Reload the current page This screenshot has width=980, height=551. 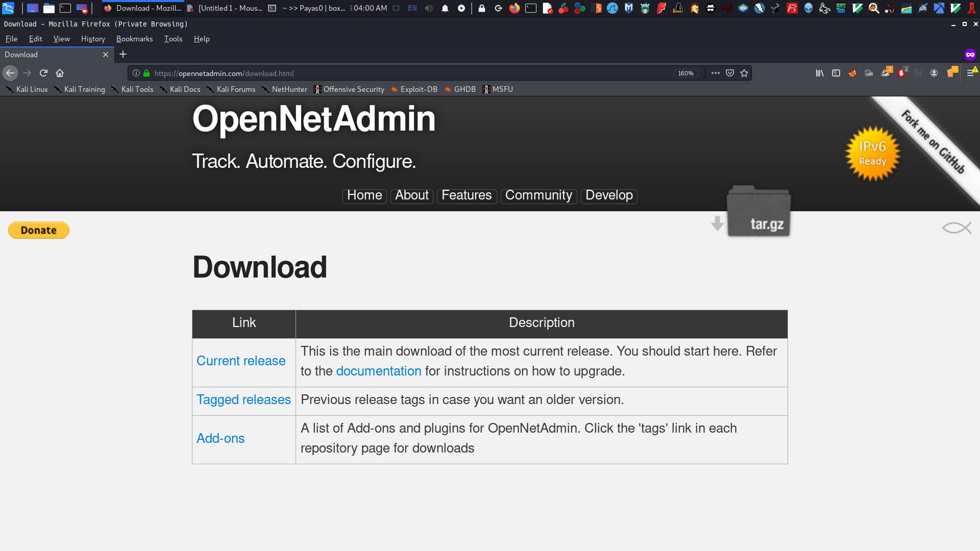[x=43, y=73]
